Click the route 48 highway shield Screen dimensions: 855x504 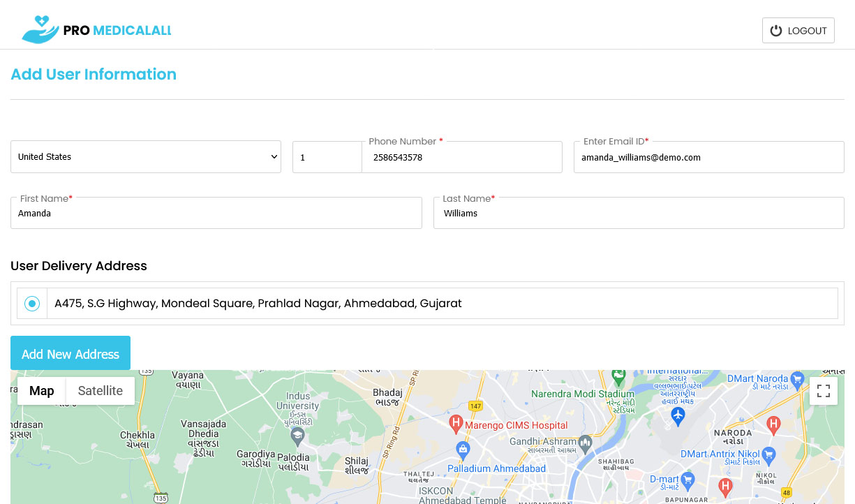click(787, 491)
